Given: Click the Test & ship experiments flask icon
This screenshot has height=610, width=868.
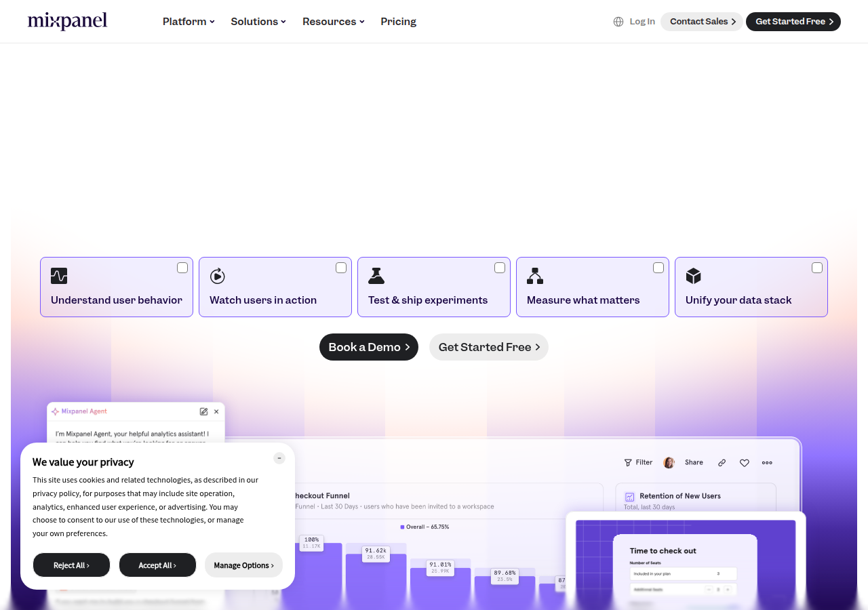Looking at the screenshot, I should (x=376, y=276).
